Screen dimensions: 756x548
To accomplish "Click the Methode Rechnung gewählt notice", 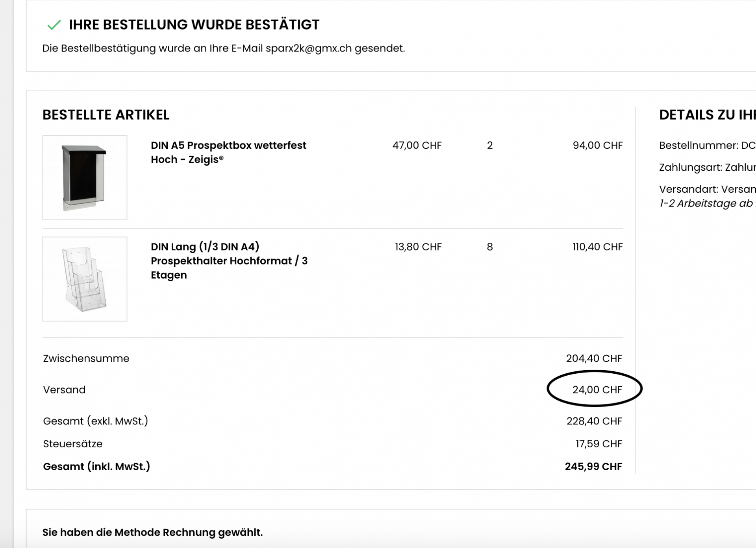I will (x=152, y=532).
